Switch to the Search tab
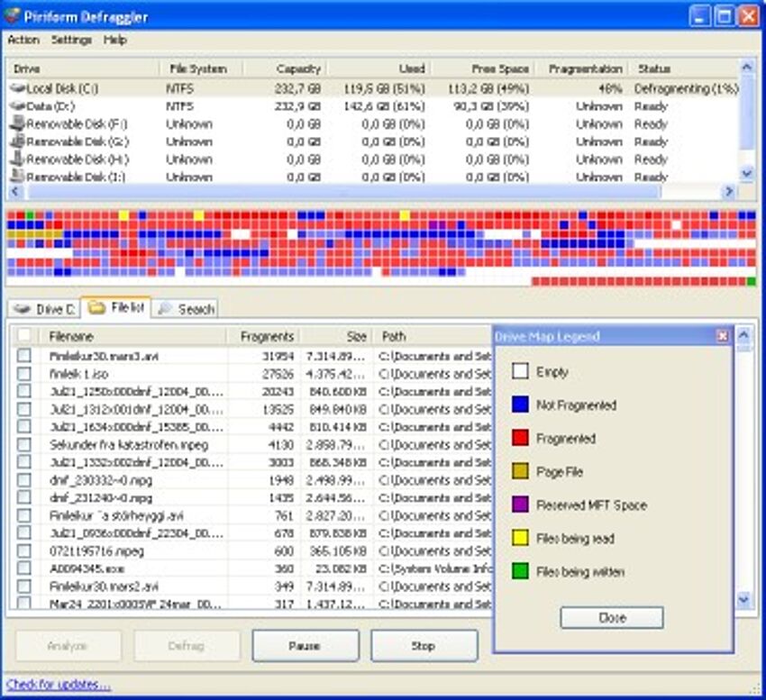The width and height of the screenshot is (766, 700). click(x=186, y=309)
